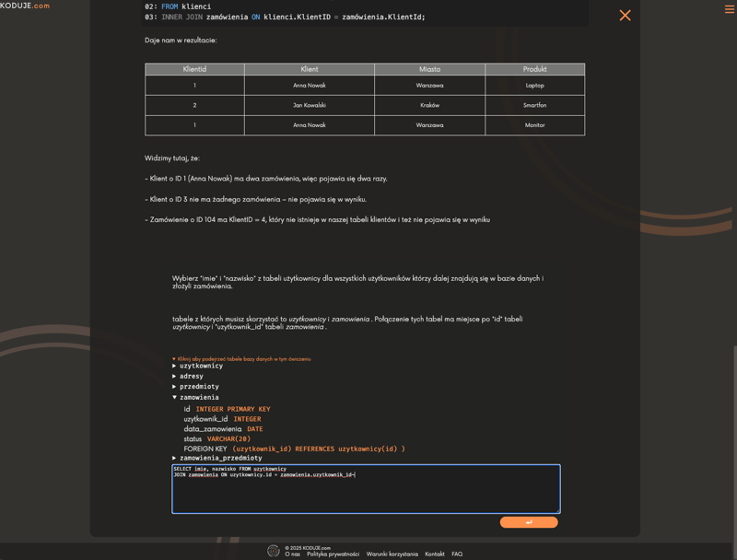This screenshot has height=560, width=737.
Task: Open Warunki korzystania link
Action: point(392,554)
